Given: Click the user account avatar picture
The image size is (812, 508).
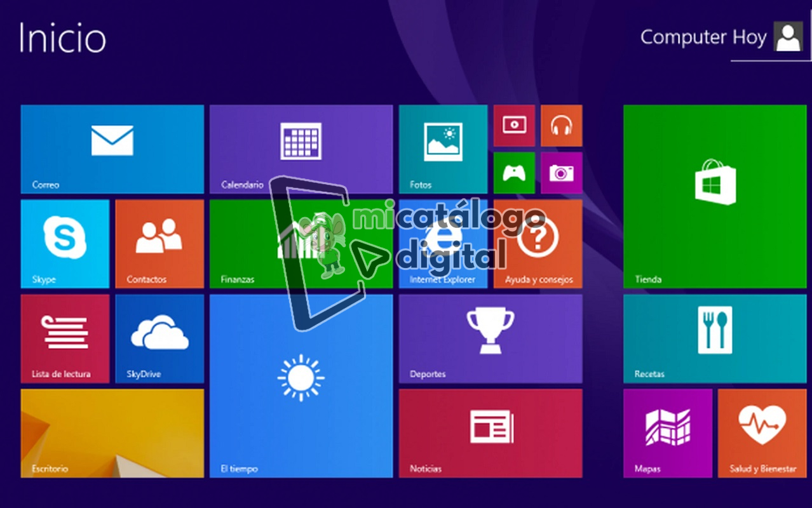Looking at the screenshot, I should 788,37.
